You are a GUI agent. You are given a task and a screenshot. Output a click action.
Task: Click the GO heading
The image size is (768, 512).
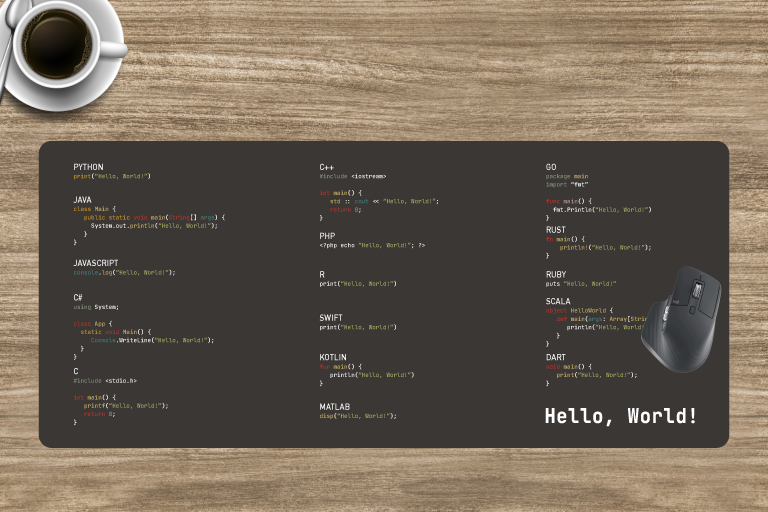click(551, 167)
